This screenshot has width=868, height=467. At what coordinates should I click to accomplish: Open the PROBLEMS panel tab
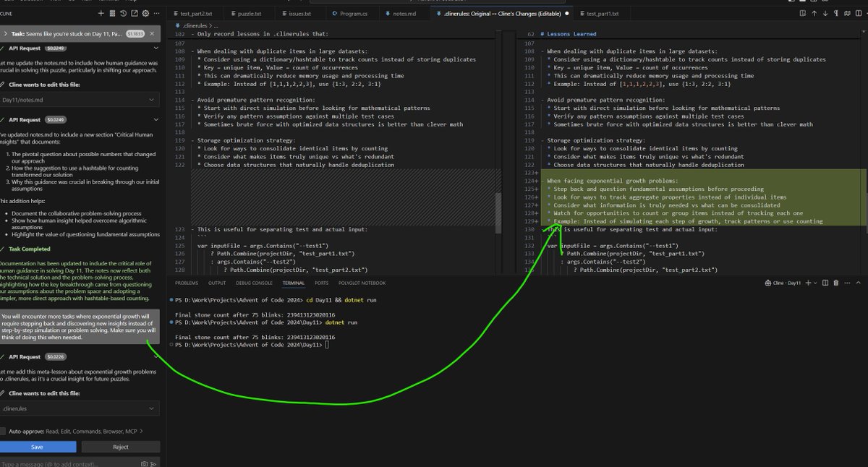point(187,283)
